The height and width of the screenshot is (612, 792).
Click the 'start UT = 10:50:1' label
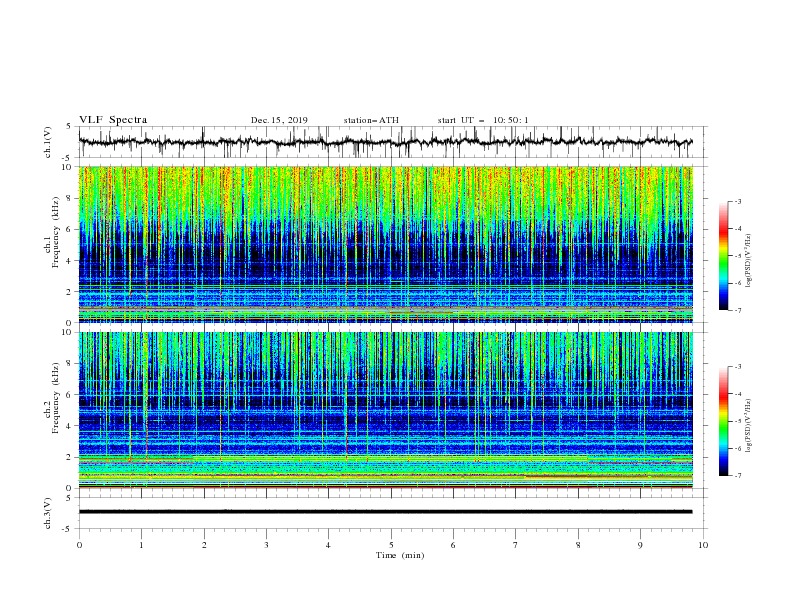(483, 120)
